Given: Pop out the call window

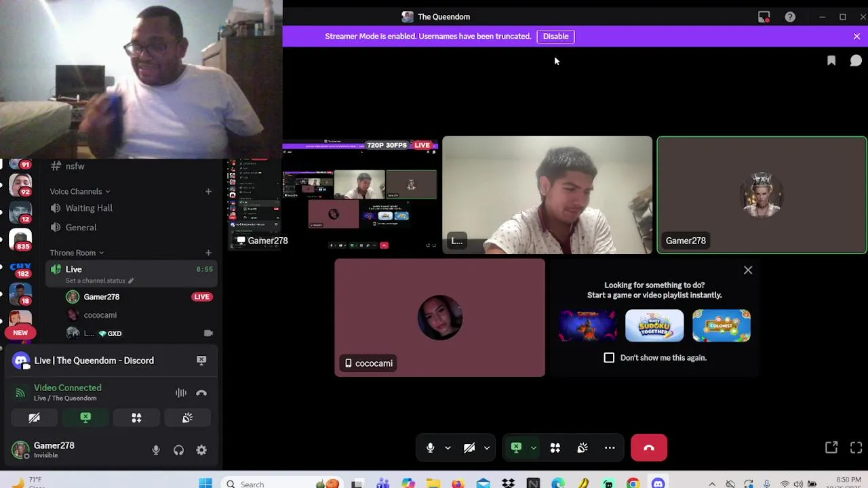Looking at the screenshot, I should pos(831,447).
